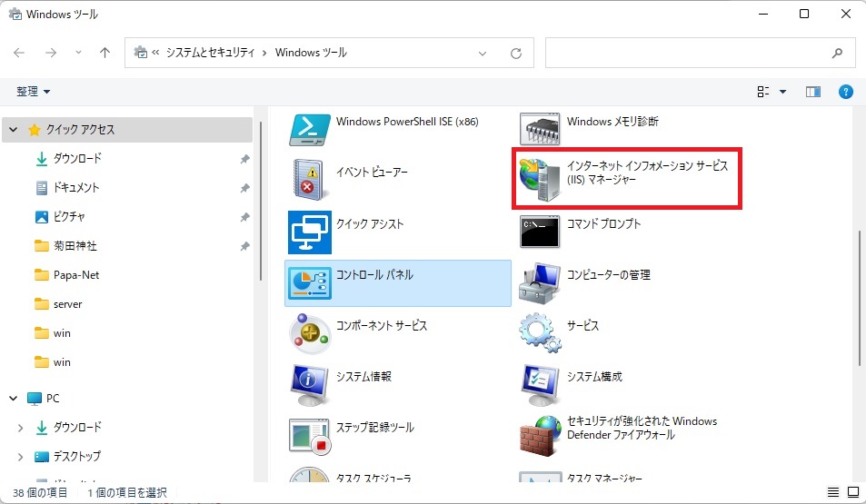Open the server folder in sidebar
Image resolution: width=866 pixels, height=504 pixels.
click(x=67, y=304)
